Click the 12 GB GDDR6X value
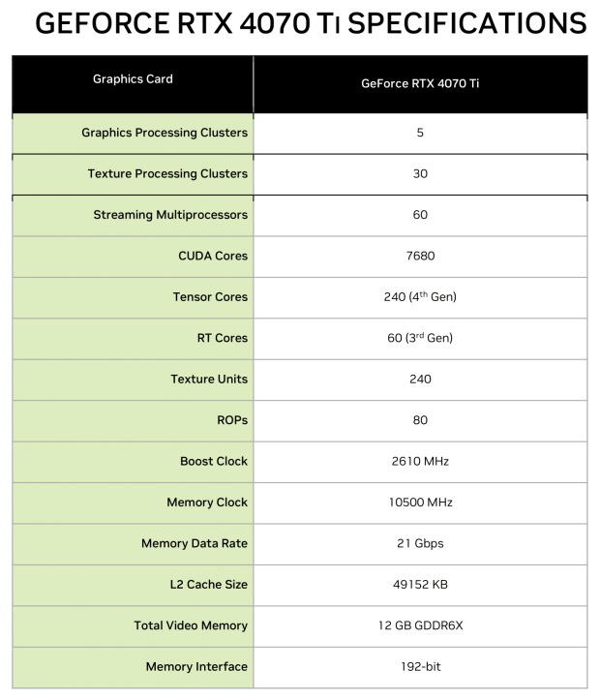This screenshot has height=700, width=600. click(x=420, y=625)
